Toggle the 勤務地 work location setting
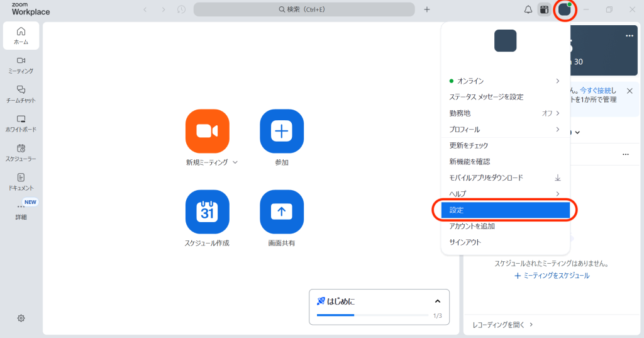The image size is (644, 338). (550, 113)
